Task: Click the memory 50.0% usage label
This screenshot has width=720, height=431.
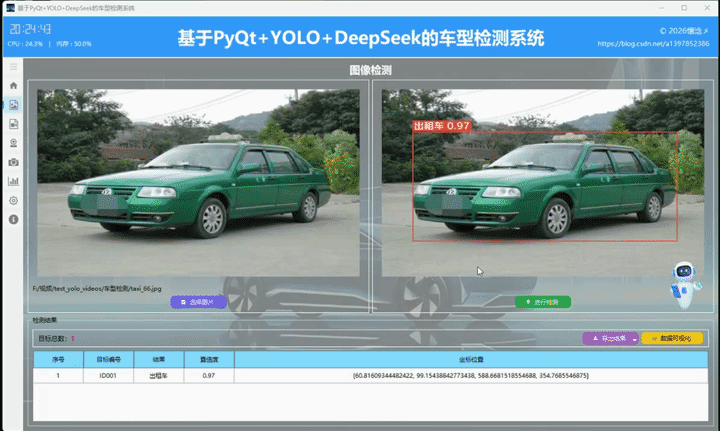Action: tap(73, 44)
